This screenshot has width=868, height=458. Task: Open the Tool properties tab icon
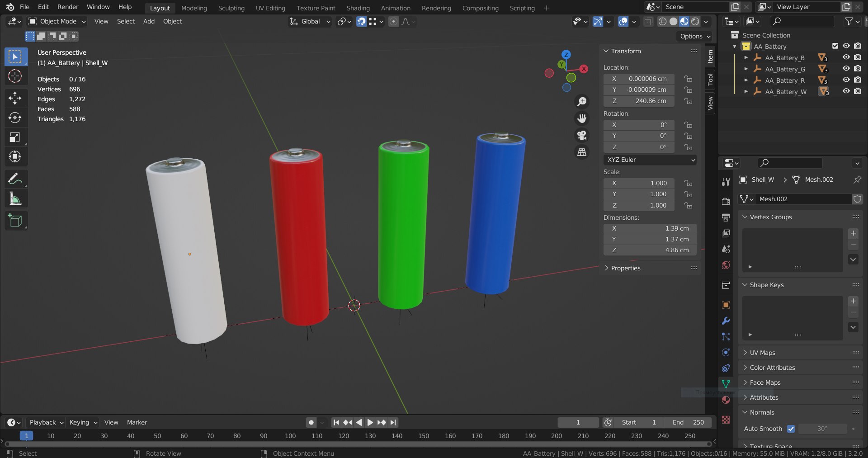pyautogui.click(x=726, y=182)
